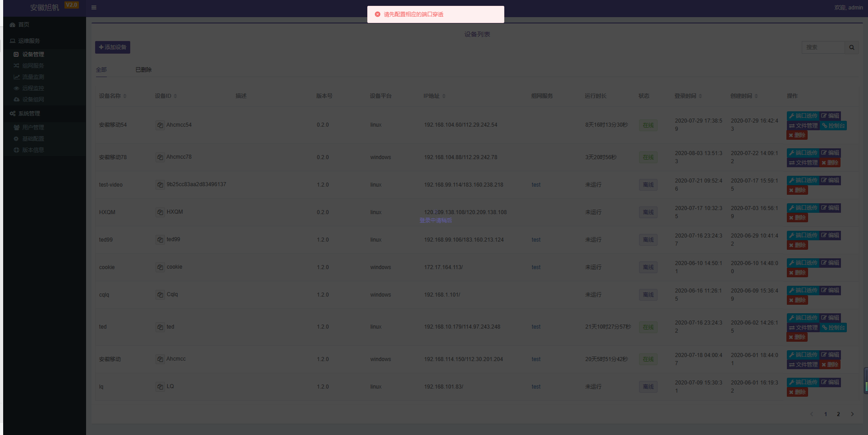This screenshot has height=435, width=868.
Task: Click 编辑 for test-video device
Action: pyautogui.click(x=830, y=180)
